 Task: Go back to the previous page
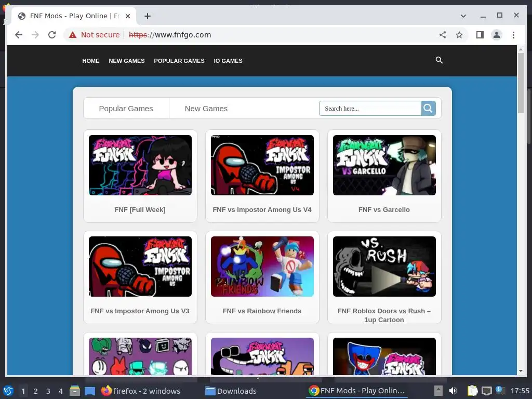(x=19, y=35)
